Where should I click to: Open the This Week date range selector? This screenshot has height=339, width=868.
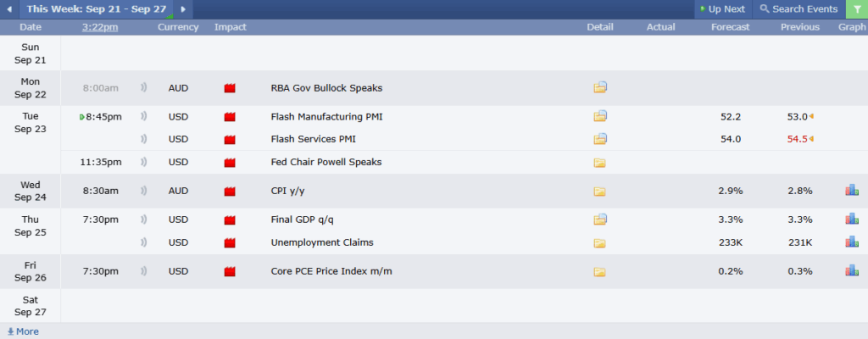click(x=96, y=9)
